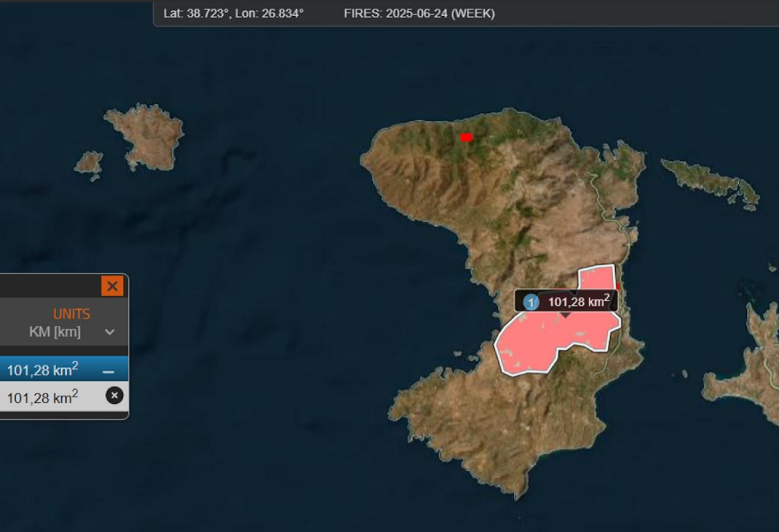Click the small red fire marker on east coast
The height and width of the screenshot is (532, 779).
[618, 286]
